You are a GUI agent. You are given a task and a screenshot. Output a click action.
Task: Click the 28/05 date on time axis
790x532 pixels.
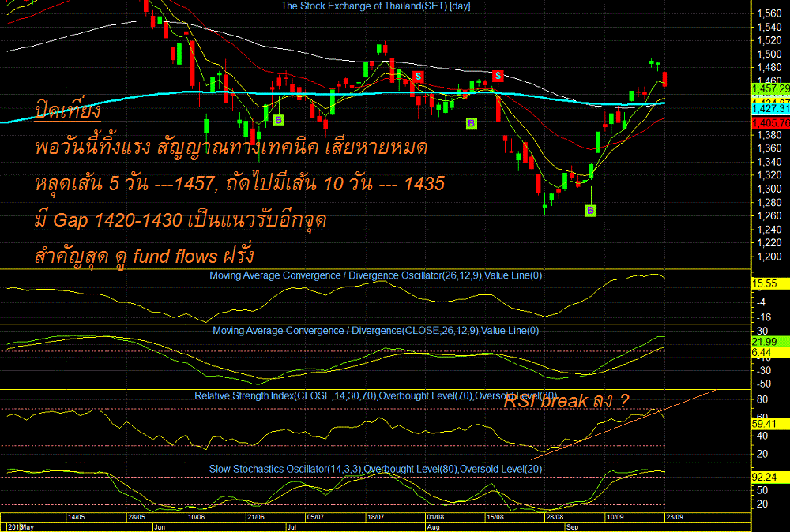point(136,517)
